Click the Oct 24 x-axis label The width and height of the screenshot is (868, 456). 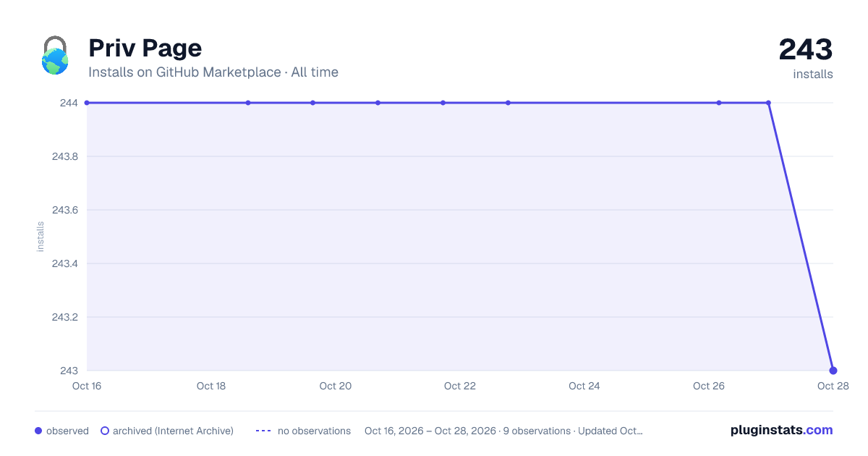[584, 386]
